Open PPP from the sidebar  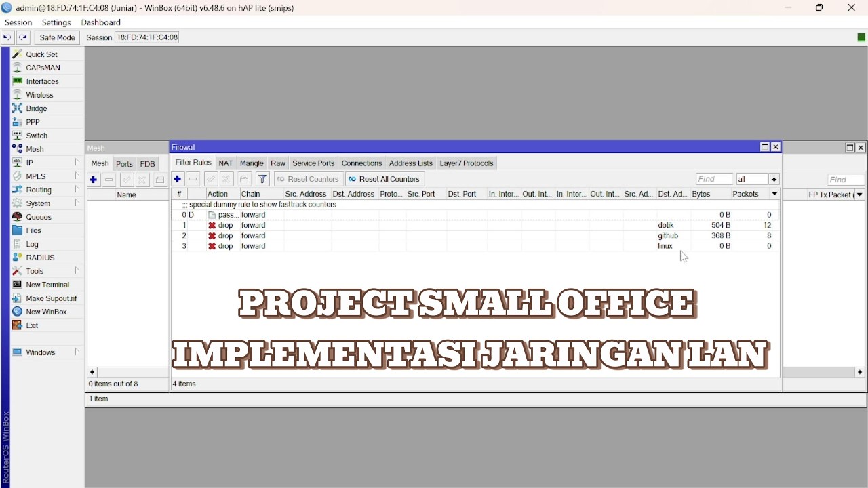coord(33,122)
